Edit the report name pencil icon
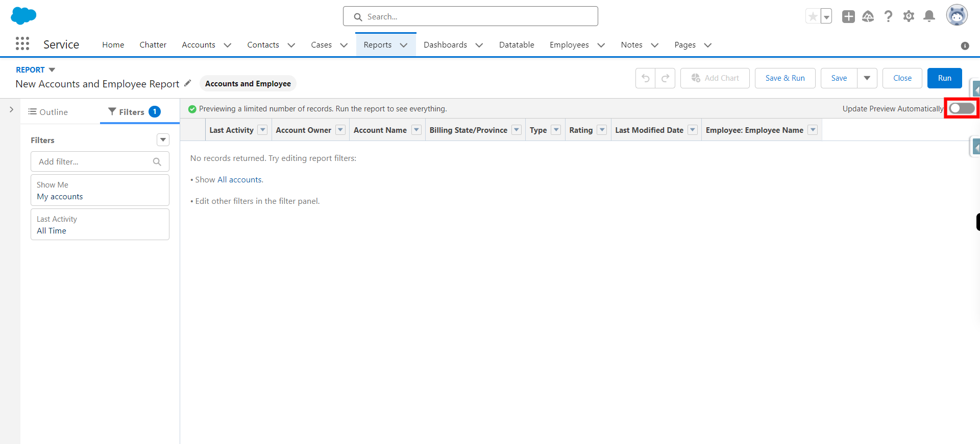 point(188,83)
